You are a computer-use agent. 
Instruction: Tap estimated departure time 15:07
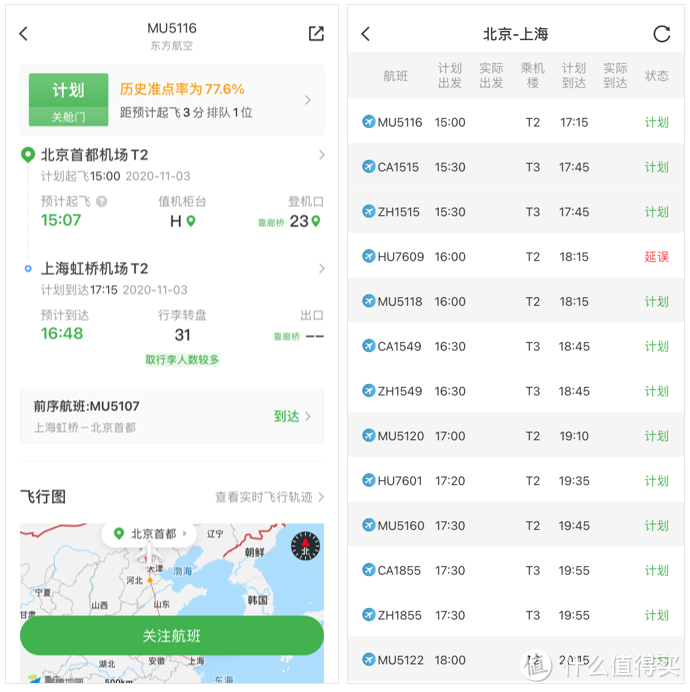pos(61,220)
